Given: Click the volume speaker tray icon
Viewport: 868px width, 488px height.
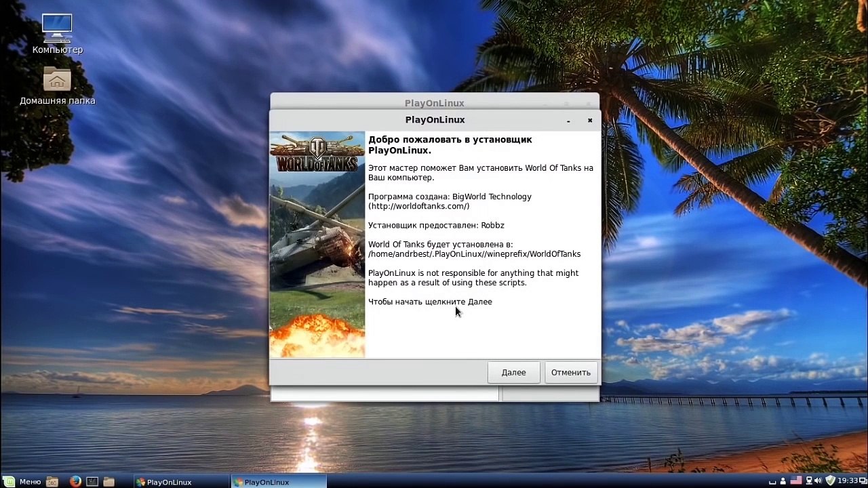Looking at the screenshot, I should click(x=818, y=481).
